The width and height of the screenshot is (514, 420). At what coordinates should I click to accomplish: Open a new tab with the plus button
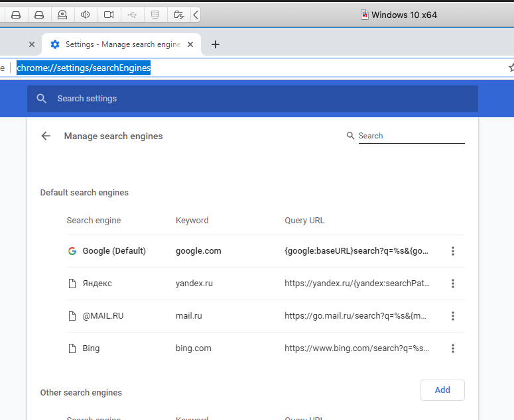tap(215, 44)
